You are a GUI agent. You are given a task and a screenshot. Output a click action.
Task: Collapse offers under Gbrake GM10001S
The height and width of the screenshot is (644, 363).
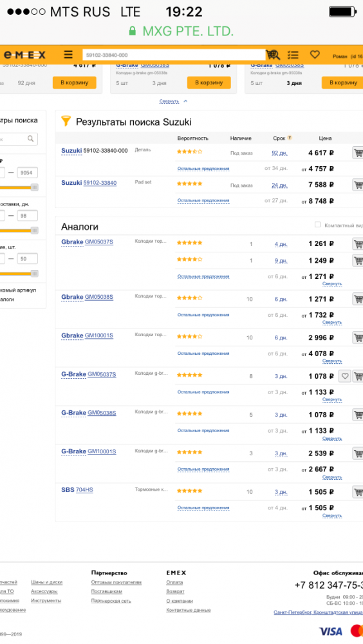(332, 361)
